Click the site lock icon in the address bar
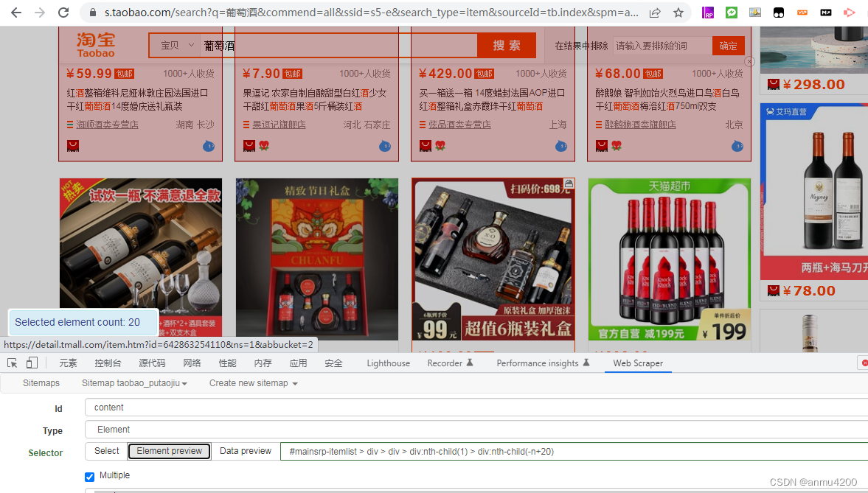The height and width of the screenshot is (493, 868). pos(92,13)
